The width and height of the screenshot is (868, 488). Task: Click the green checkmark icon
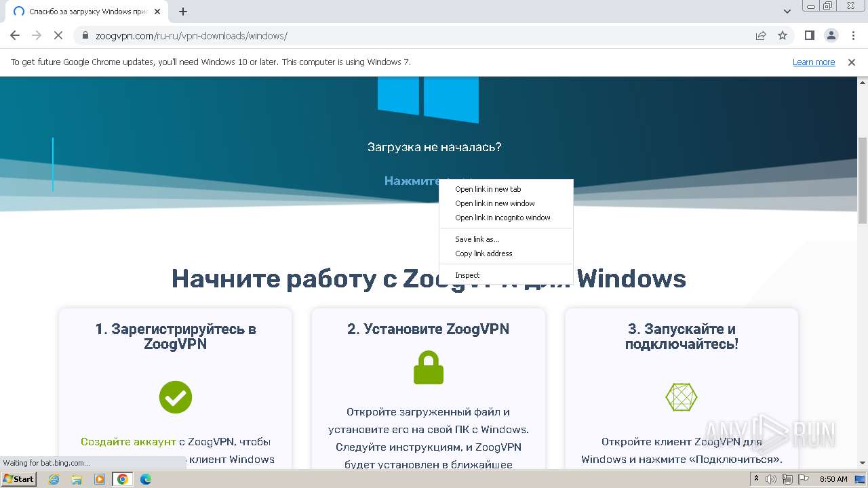(x=176, y=397)
